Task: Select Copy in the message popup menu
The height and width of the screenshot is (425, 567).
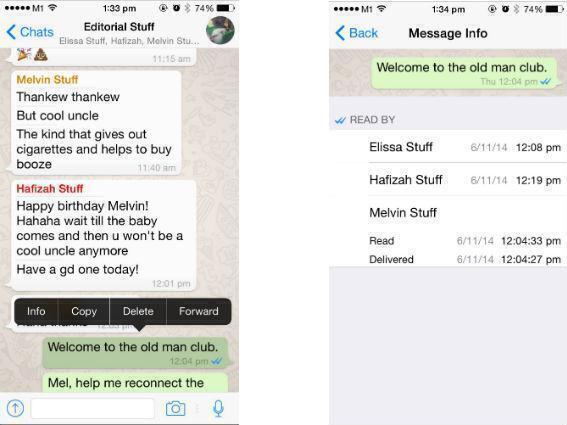Action: coord(84,311)
